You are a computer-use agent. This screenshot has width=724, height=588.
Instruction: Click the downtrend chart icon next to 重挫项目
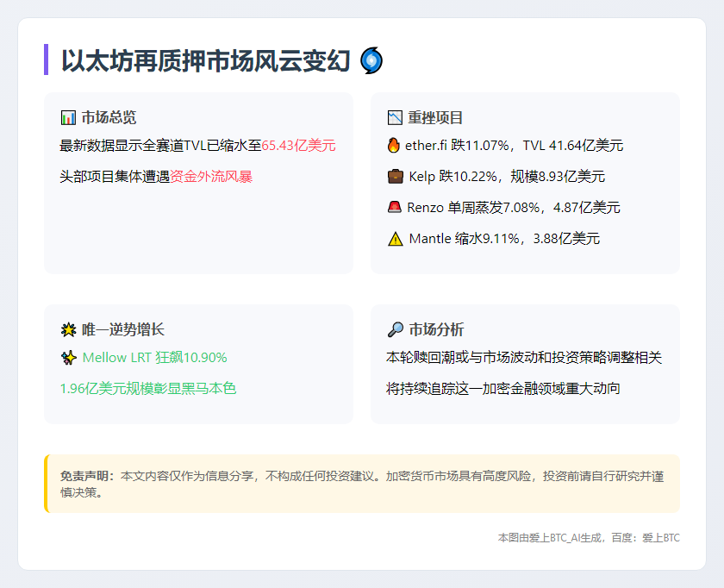coord(395,118)
